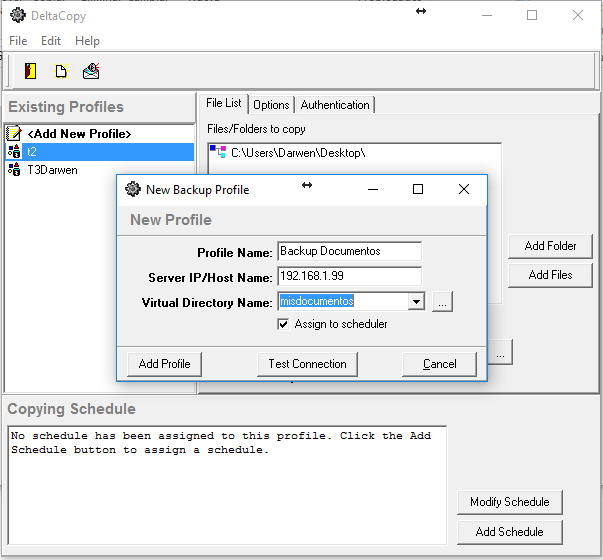This screenshot has height=560, width=603.
Task: Switch to the Authentication tab
Action: point(335,105)
